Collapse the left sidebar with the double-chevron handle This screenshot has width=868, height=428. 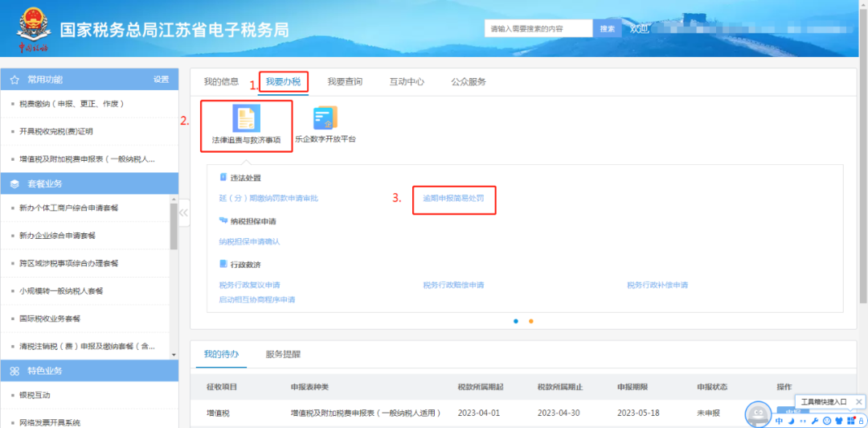184,212
